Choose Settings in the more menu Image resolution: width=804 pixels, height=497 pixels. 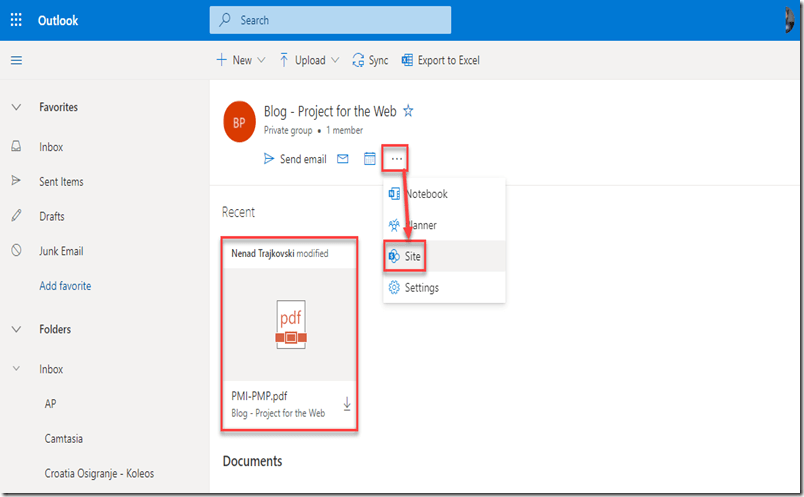pos(421,288)
